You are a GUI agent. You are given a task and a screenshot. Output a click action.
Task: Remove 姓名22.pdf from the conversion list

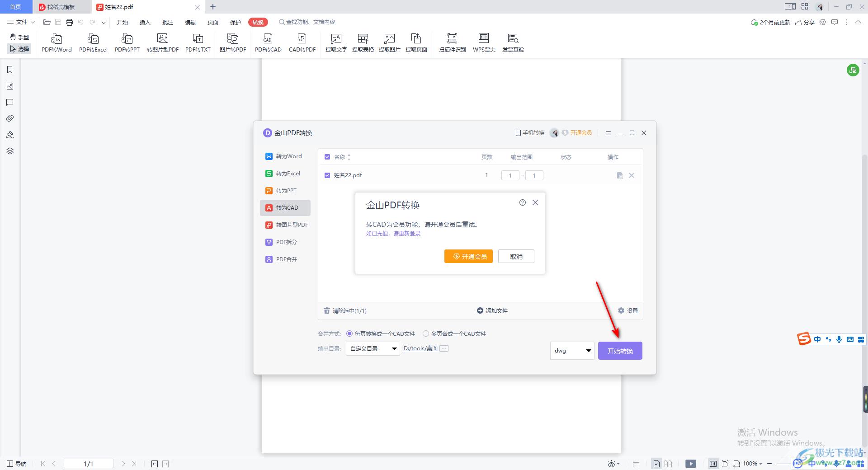632,175
